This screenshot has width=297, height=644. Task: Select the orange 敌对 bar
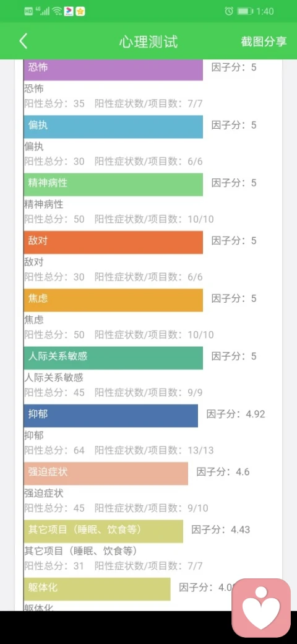(113, 242)
